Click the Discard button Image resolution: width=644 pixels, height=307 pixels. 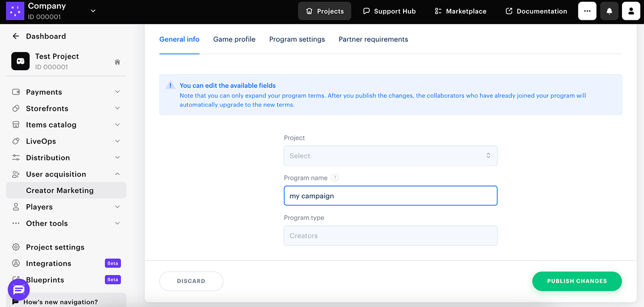(191, 281)
